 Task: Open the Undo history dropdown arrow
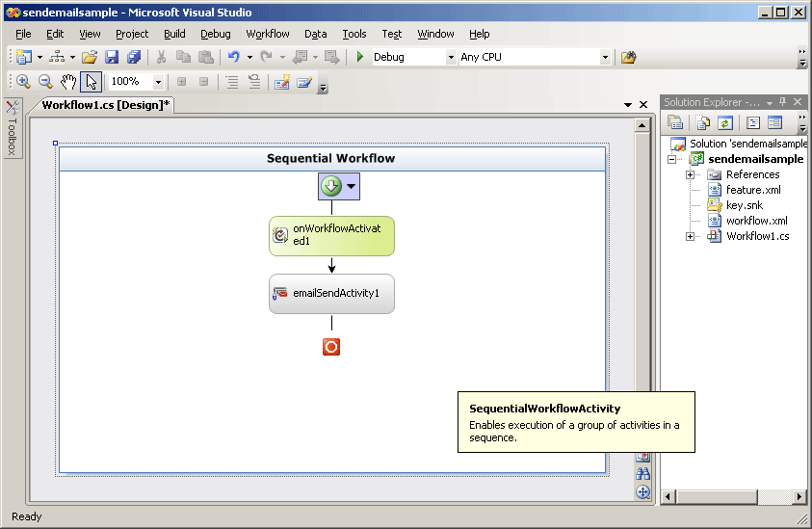pyautogui.click(x=249, y=57)
